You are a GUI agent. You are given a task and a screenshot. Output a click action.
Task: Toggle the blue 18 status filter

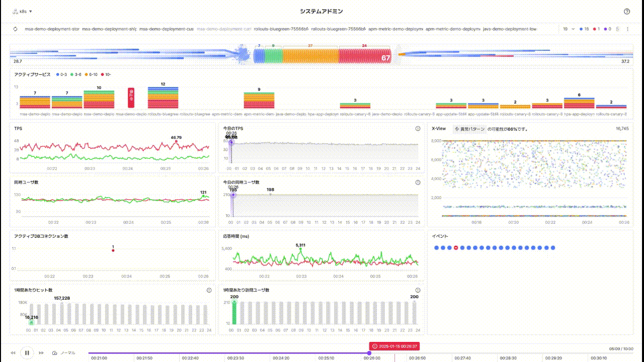pyautogui.click(x=584, y=29)
